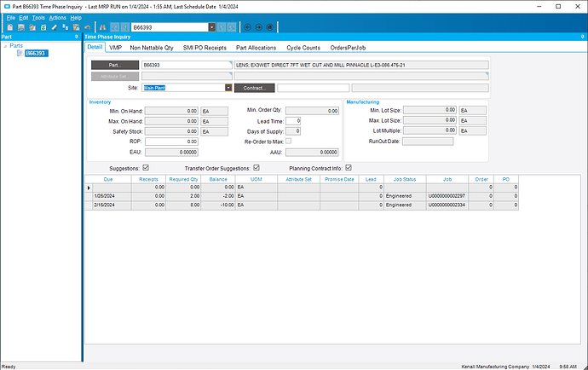Open the Actions menu
This screenshot has width=588, height=370.
(57, 17)
